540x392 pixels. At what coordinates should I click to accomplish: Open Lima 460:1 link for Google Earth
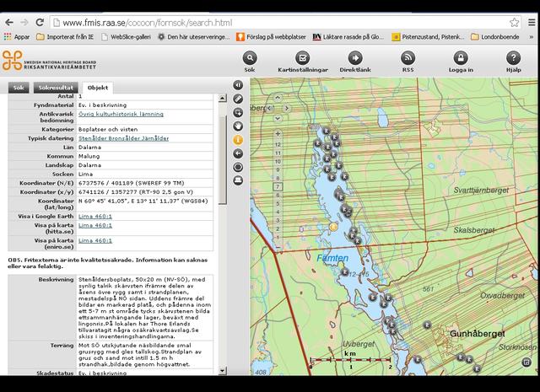click(x=94, y=217)
